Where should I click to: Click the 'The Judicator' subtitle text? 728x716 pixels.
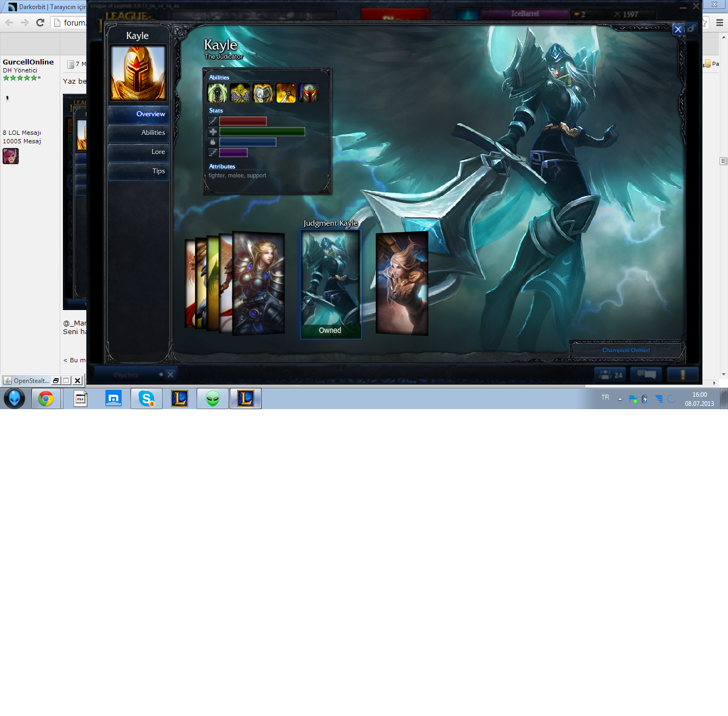pos(224,56)
